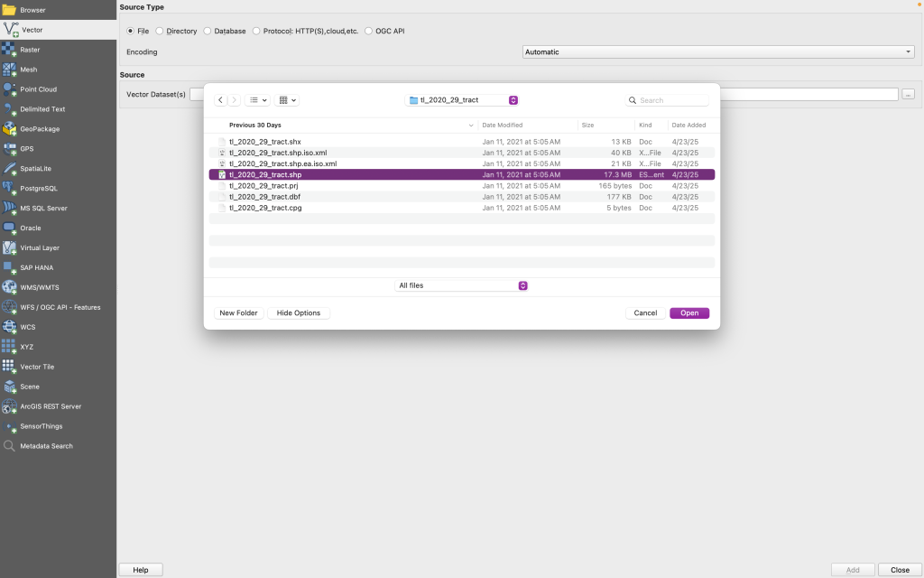The width and height of the screenshot is (924, 578).
Task: Choose the Point Cloud sidebar icon
Action: coord(10,89)
